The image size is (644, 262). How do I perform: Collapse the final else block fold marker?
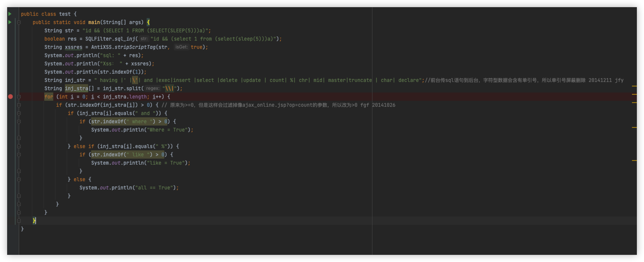click(19, 179)
